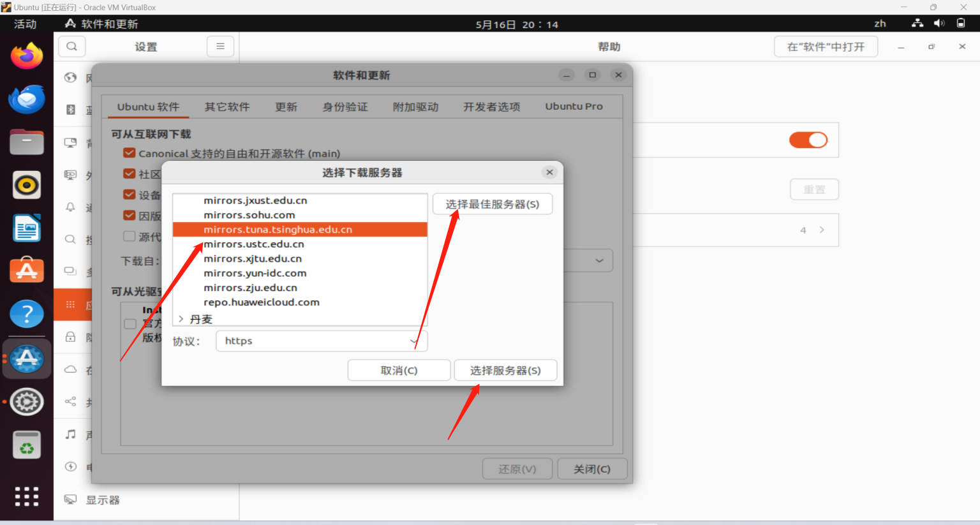
Task: Open the clock and calendar panel
Action: tap(516, 24)
